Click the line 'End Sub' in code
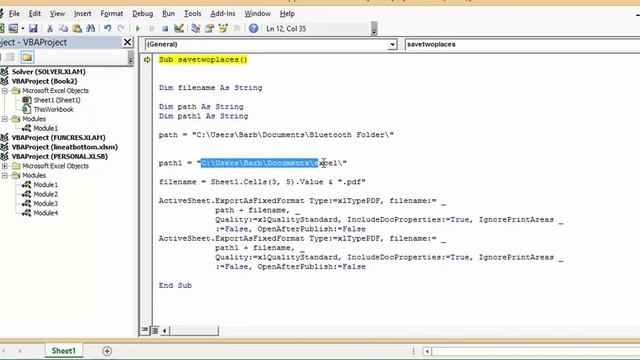 click(x=175, y=285)
